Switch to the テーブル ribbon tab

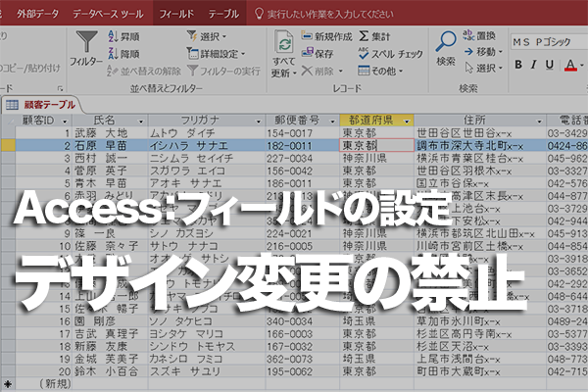(223, 14)
